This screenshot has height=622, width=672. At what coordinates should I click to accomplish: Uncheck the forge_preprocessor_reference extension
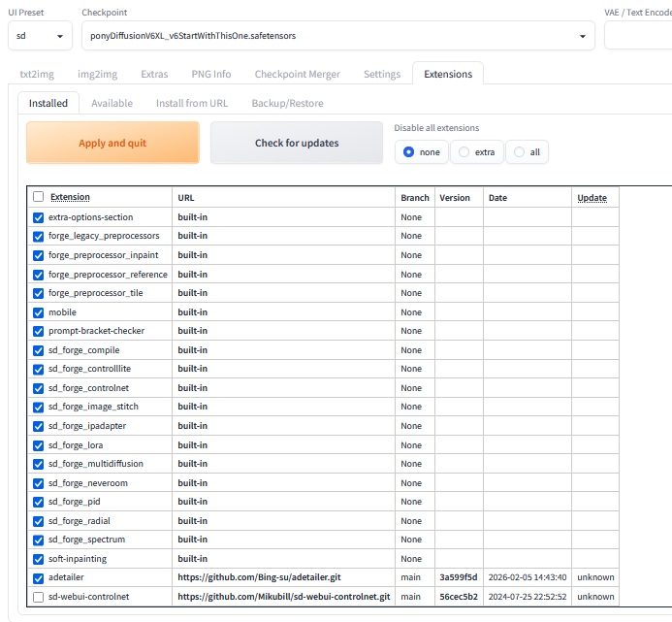click(38, 275)
